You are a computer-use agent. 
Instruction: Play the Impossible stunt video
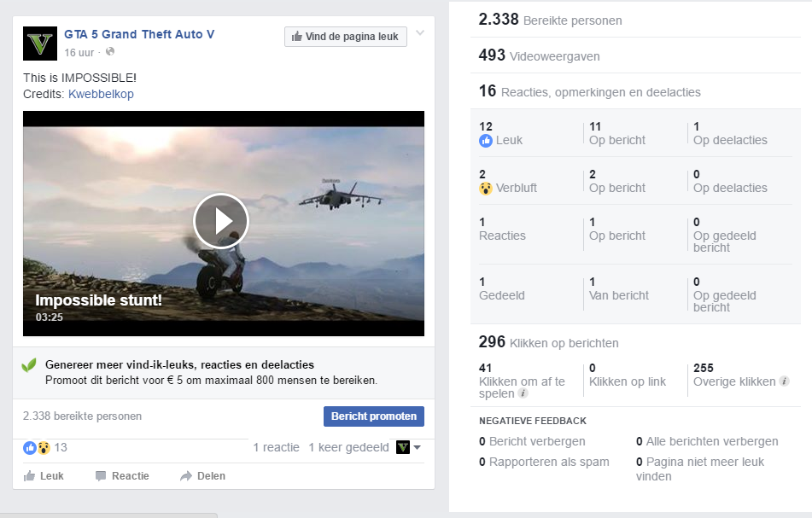pyautogui.click(x=221, y=221)
